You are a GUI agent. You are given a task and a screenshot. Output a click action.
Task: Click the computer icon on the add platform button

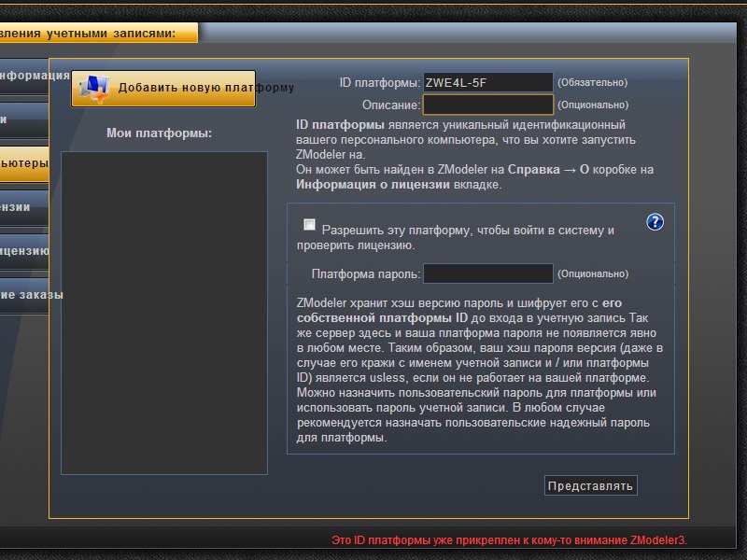pos(95,89)
